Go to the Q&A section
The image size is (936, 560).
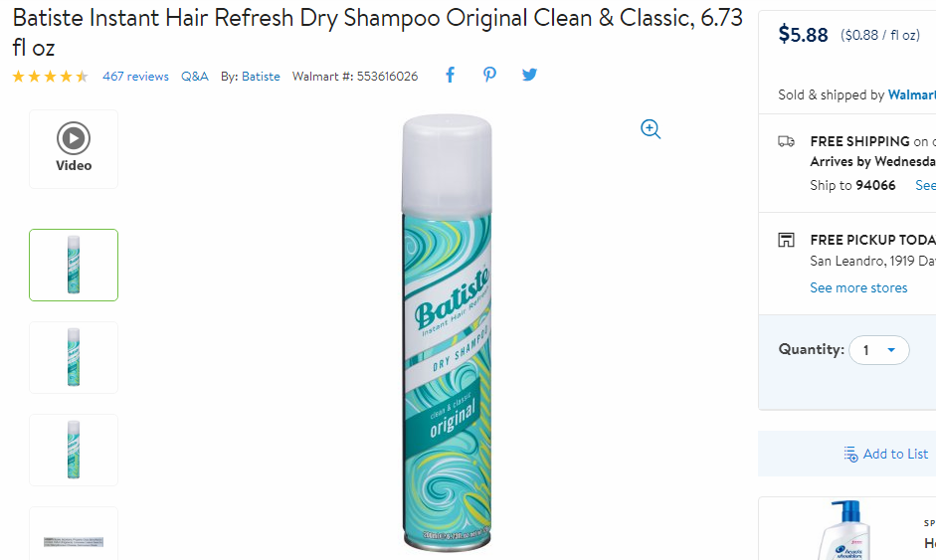[195, 77]
